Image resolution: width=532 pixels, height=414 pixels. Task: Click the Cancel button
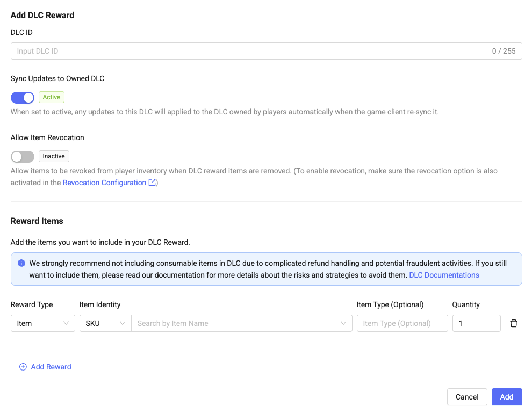point(467,397)
